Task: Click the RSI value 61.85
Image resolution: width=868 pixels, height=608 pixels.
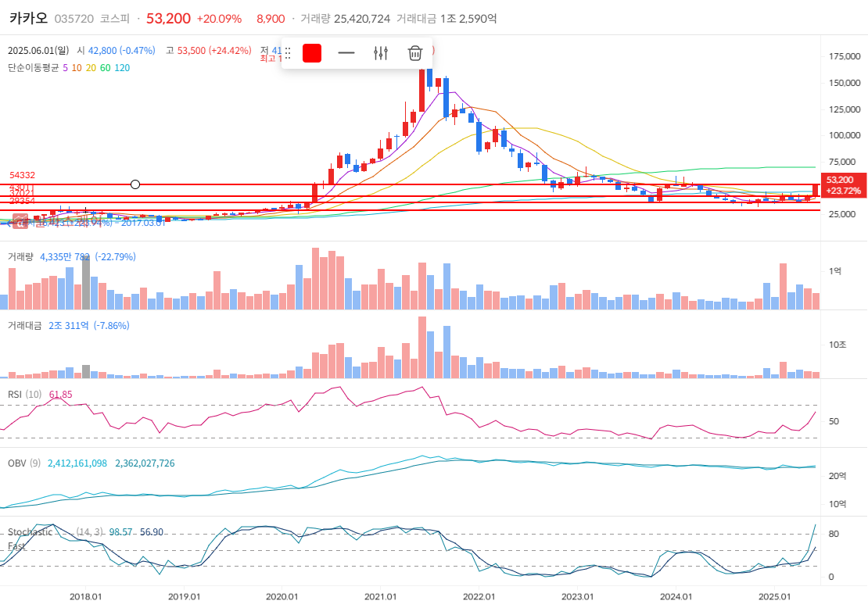Action: point(61,395)
